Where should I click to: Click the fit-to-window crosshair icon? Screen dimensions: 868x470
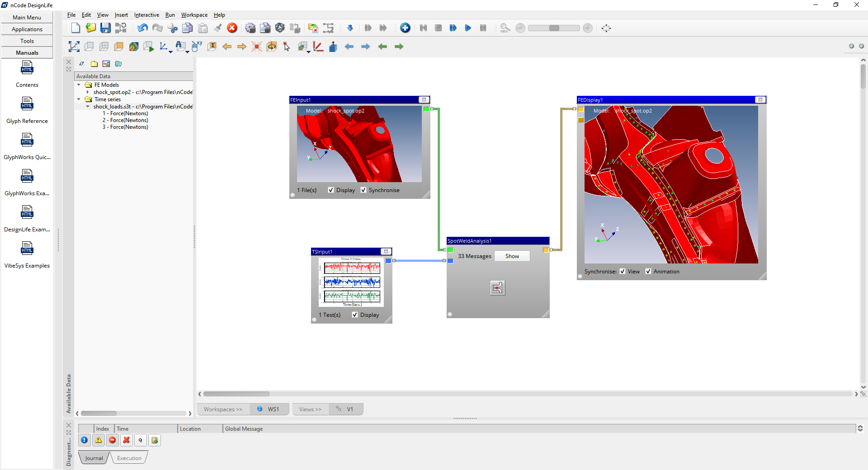606,28
